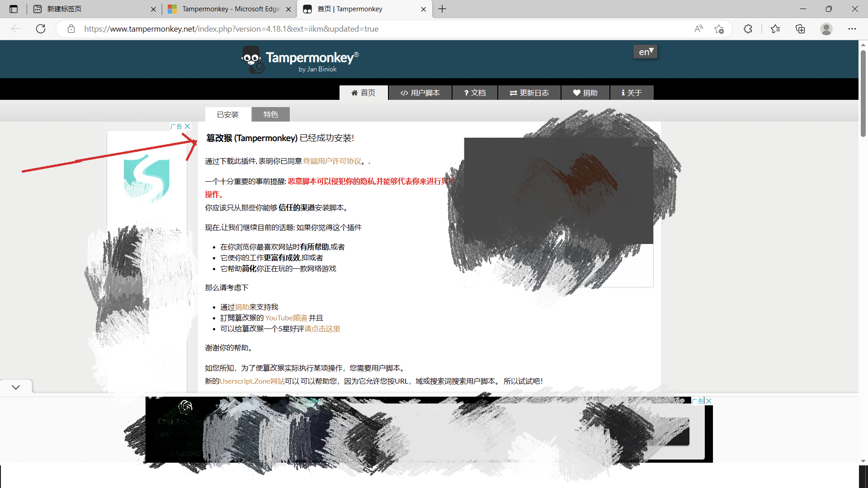Follow the 捐助 link in the list

tap(242, 307)
